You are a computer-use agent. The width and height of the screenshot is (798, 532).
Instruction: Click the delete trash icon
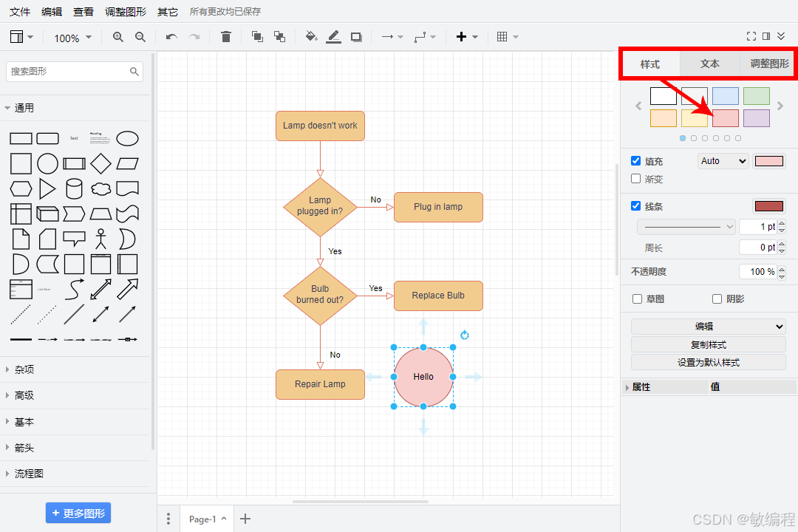226,37
